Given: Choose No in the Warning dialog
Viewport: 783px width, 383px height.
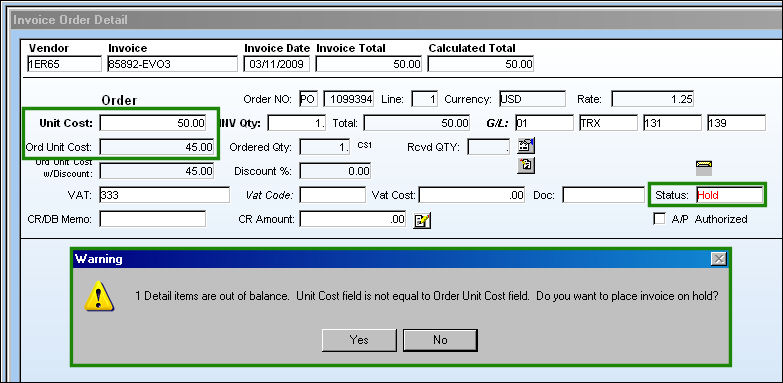Looking at the screenshot, I should coord(440,340).
